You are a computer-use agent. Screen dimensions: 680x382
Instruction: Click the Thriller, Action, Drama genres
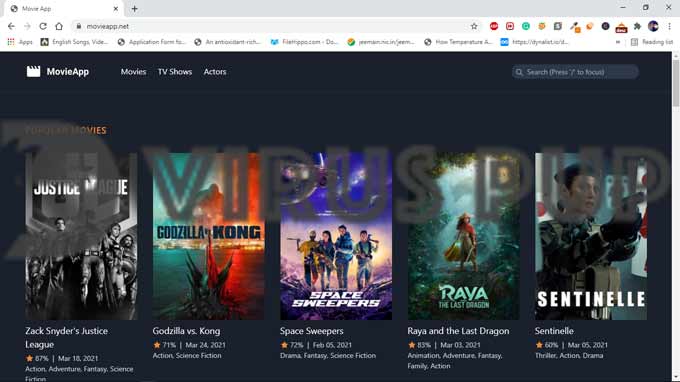[569, 356]
